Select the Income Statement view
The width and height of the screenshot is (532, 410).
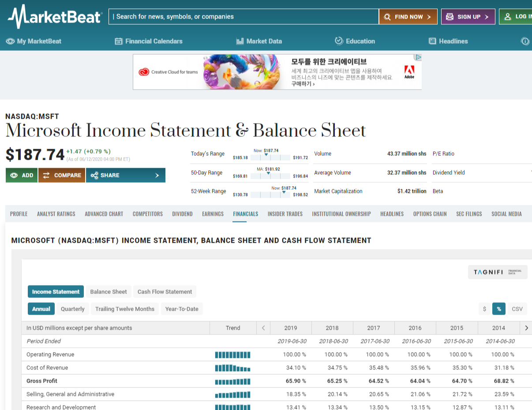[x=56, y=292]
